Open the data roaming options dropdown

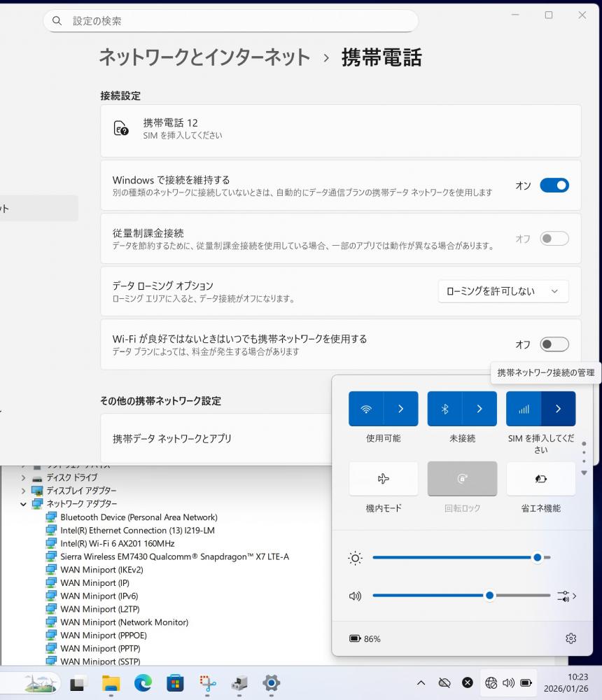coord(503,291)
